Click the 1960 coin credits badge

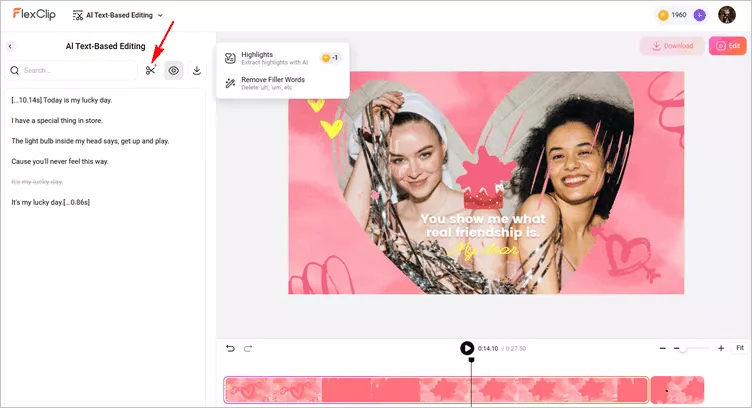click(x=672, y=15)
